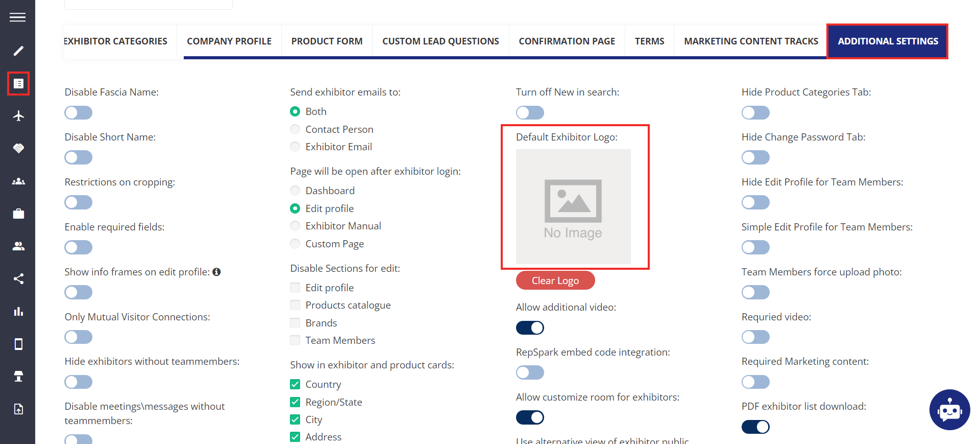Image resolution: width=980 pixels, height=444 pixels.
Task: Click the briefcase icon in sidebar
Action: (18, 214)
